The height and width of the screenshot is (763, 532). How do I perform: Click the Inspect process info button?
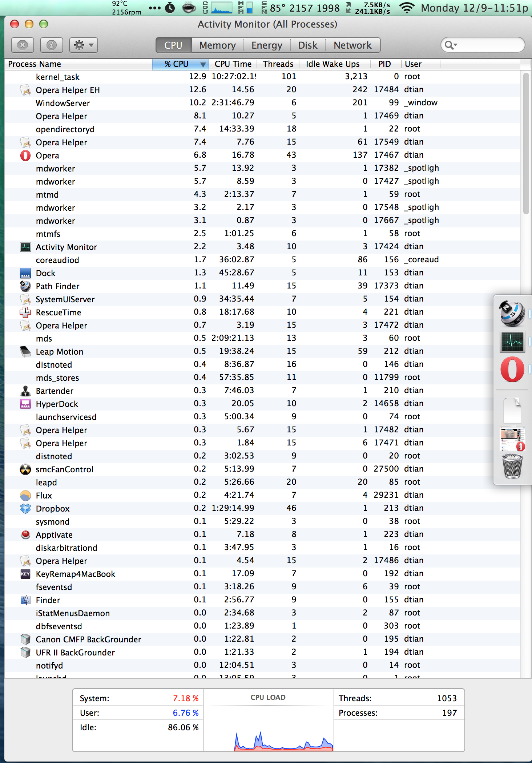(x=52, y=45)
